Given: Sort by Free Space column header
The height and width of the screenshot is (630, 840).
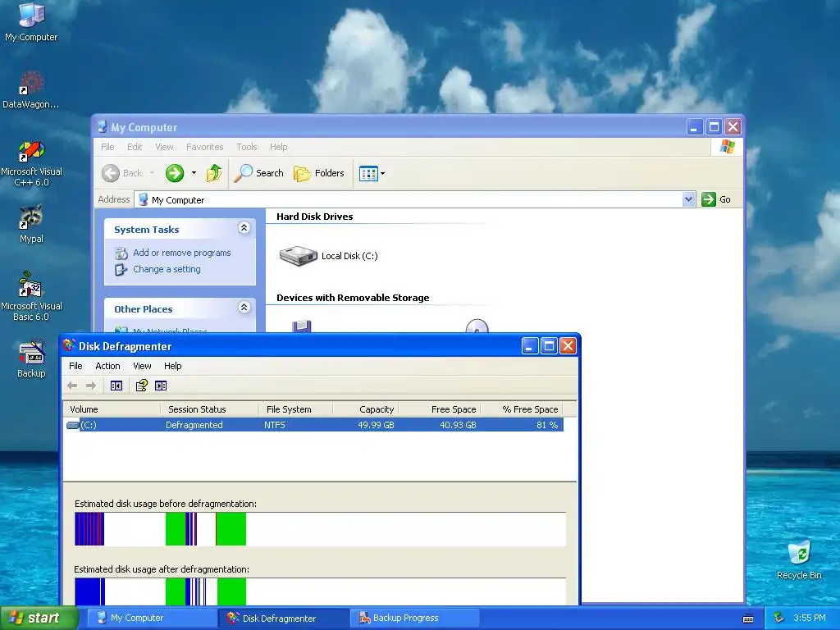Looking at the screenshot, I should 440,409.
